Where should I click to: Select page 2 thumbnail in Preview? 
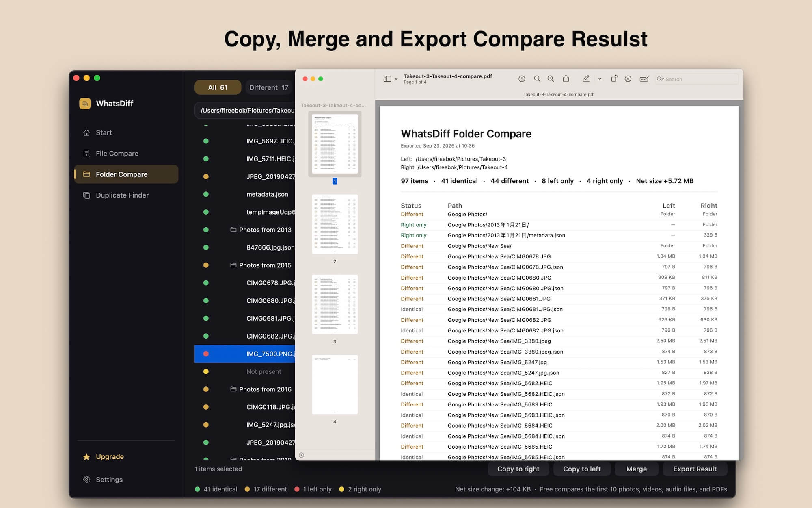(x=335, y=224)
